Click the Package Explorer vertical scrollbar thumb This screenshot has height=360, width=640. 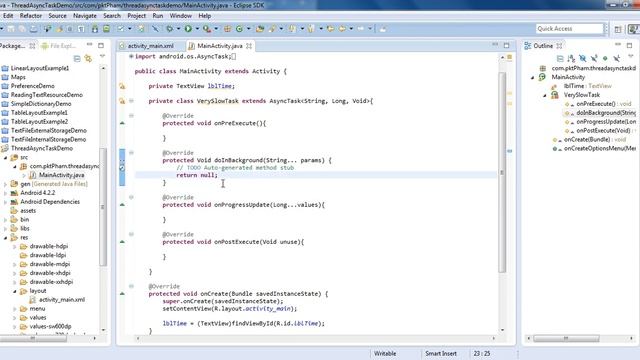click(x=103, y=207)
